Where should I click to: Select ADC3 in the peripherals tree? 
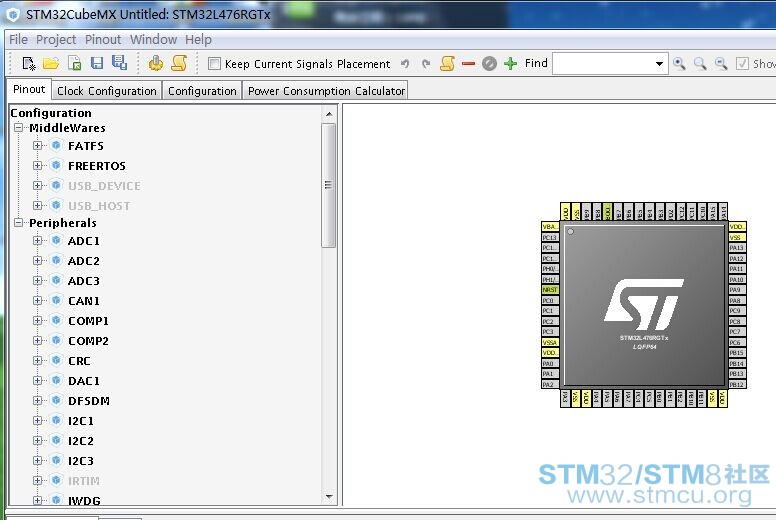click(x=84, y=281)
